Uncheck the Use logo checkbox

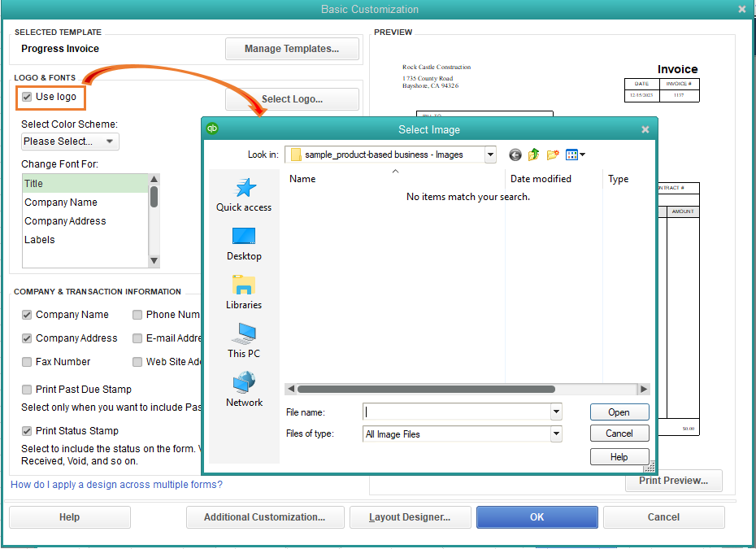[x=27, y=97]
